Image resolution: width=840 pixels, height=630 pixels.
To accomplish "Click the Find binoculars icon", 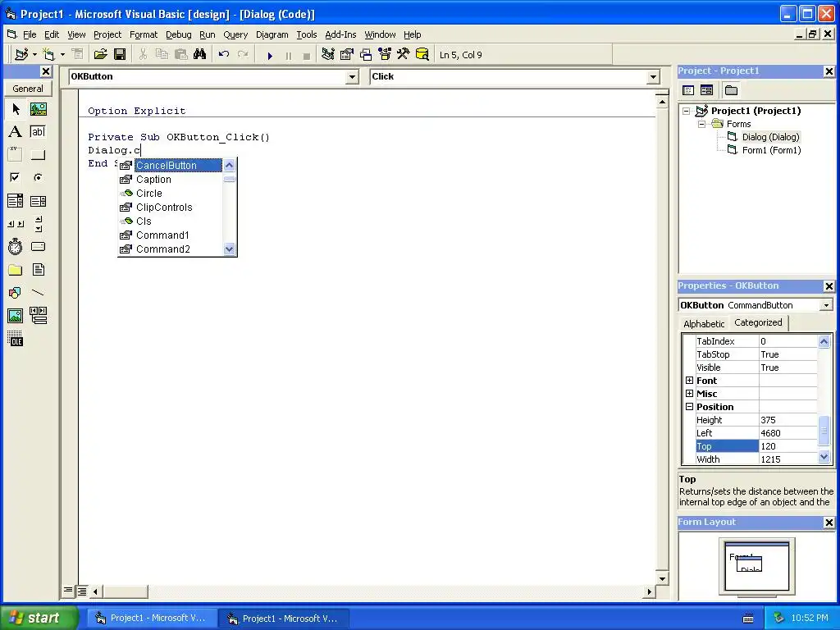I will [200, 55].
